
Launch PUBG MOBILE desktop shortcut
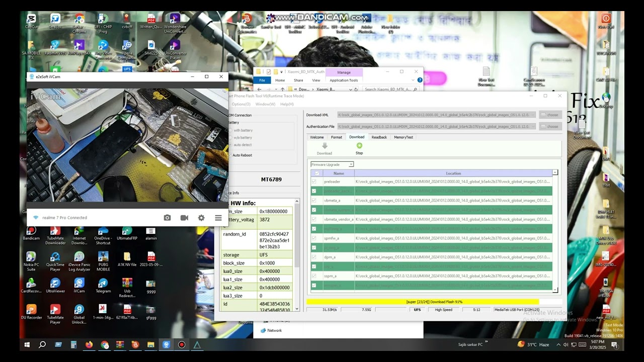[x=103, y=261]
